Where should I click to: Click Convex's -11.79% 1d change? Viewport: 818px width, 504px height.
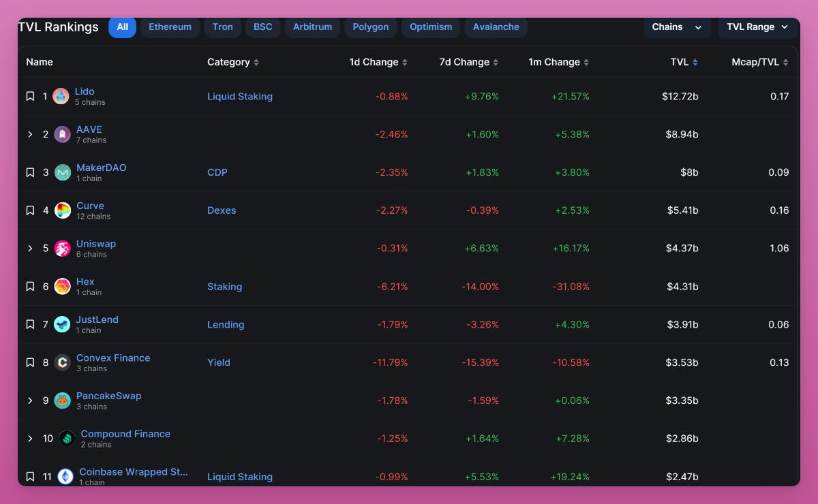(390, 363)
